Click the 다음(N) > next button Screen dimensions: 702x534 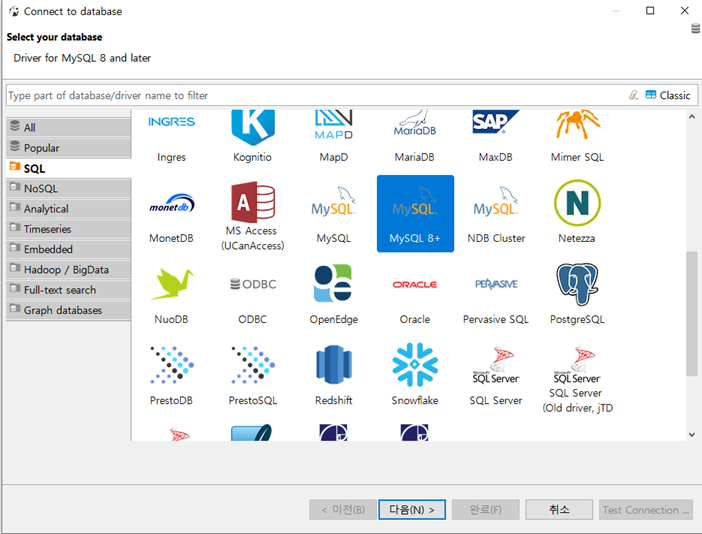pyautogui.click(x=412, y=509)
